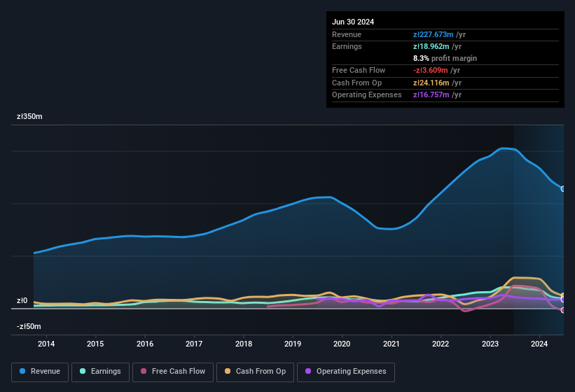Click the purple Operating Expenses dot

(x=309, y=372)
